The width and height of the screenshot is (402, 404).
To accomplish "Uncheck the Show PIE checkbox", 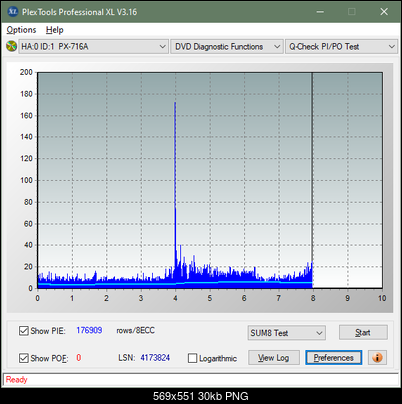I will click(x=24, y=331).
